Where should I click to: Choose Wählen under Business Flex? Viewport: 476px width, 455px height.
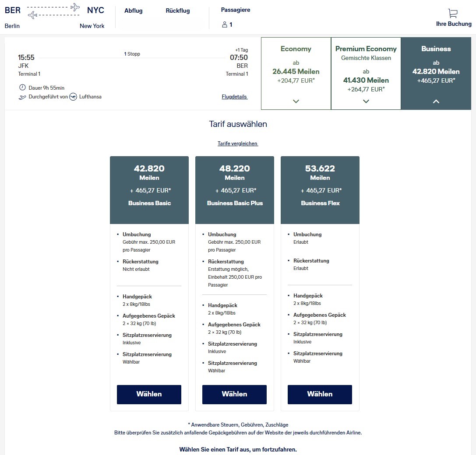pos(320,394)
